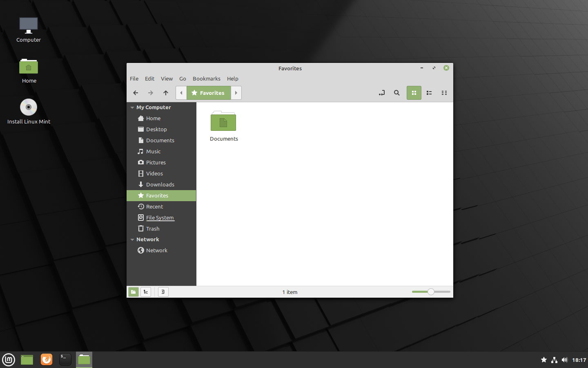Hide the sidebar using status bar button

pos(163,292)
